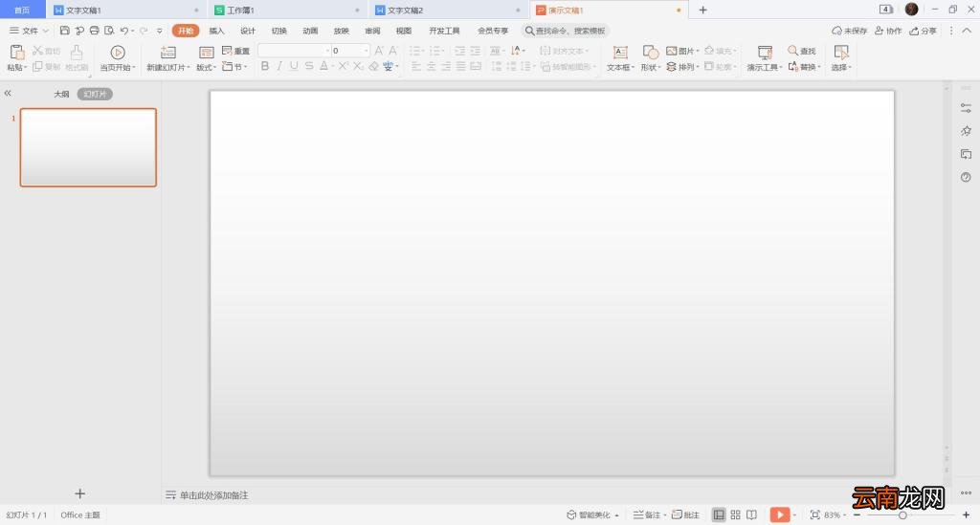Viewport: 980px width, 525px height.
Task: Open Presentation Tools (演示工具)
Action: [x=765, y=57]
